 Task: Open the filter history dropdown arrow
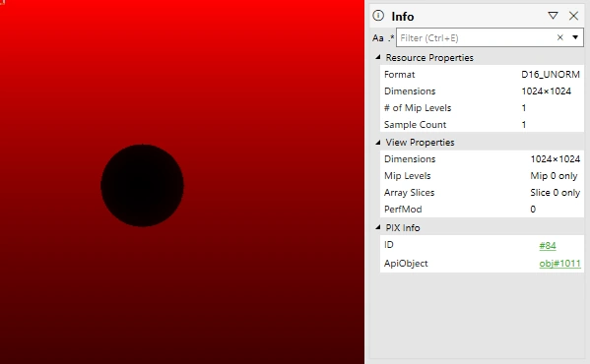(575, 37)
